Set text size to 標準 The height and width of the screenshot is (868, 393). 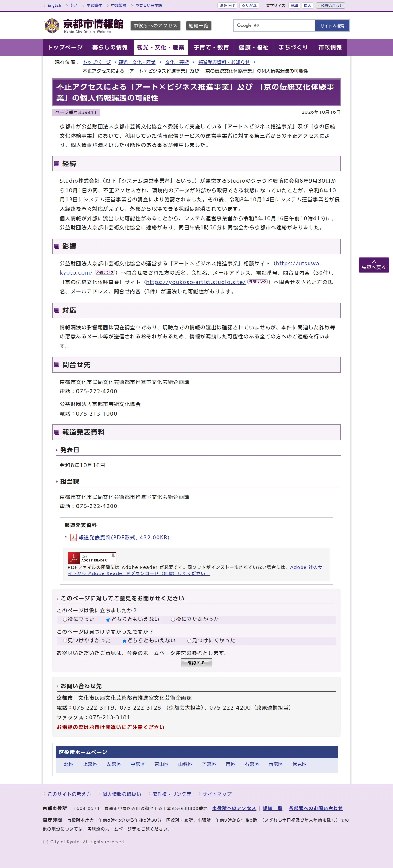(294, 6)
